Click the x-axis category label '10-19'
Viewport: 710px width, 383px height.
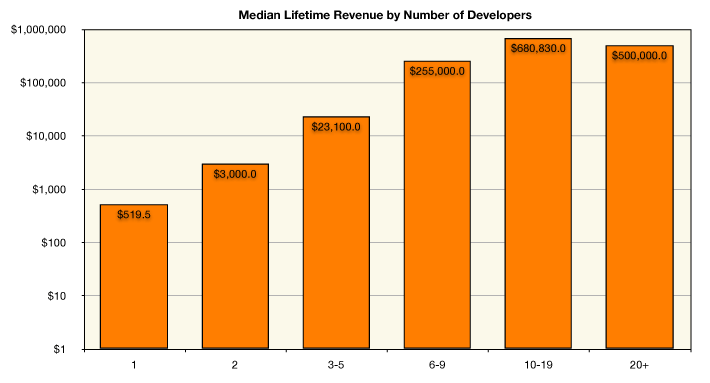pos(538,365)
